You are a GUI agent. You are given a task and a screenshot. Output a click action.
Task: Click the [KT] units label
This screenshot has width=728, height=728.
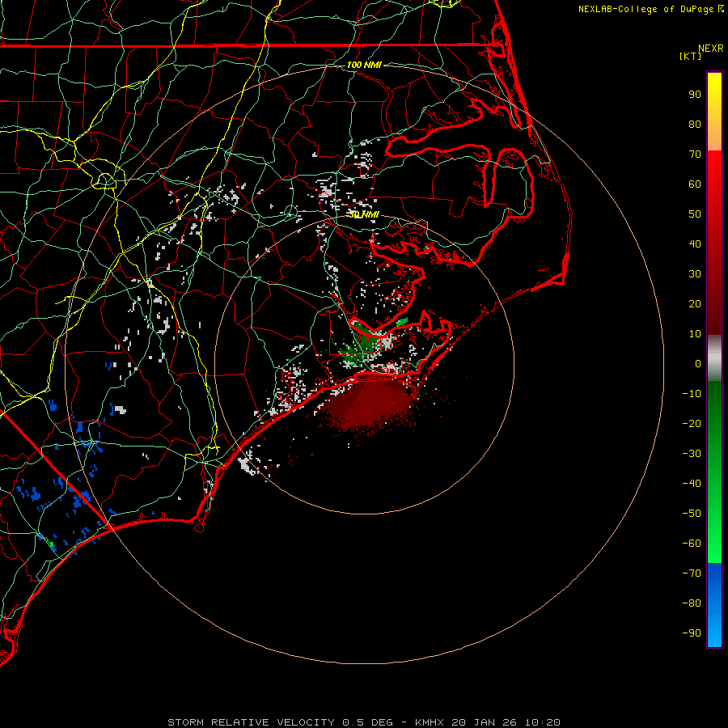click(690, 56)
